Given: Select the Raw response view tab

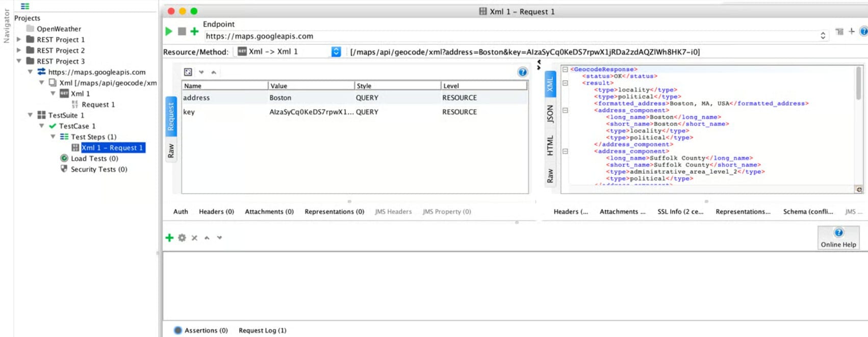Looking at the screenshot, I should 550,176.
